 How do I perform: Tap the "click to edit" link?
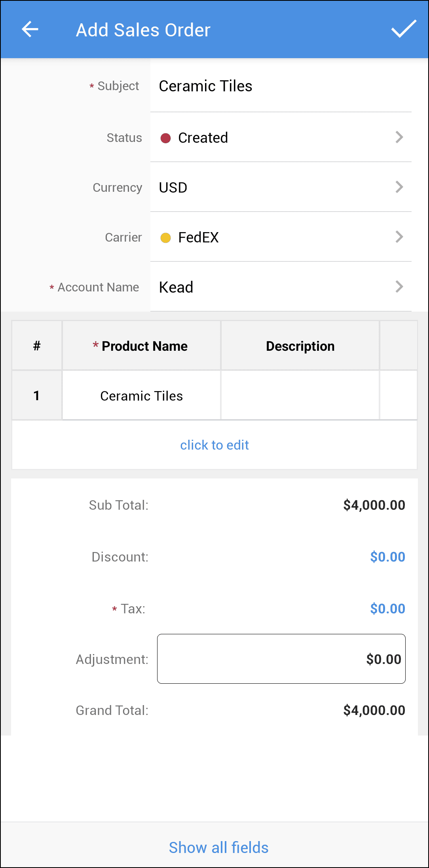coord(214,445)
